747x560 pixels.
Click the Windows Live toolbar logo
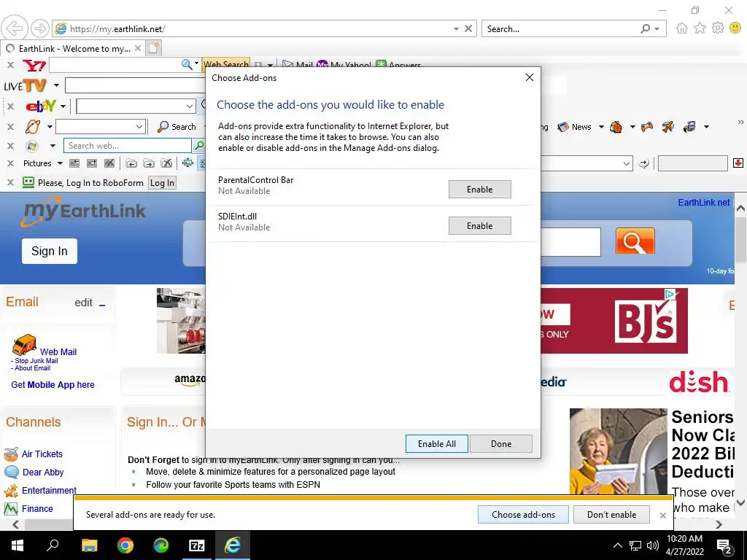tap(32, 146)
